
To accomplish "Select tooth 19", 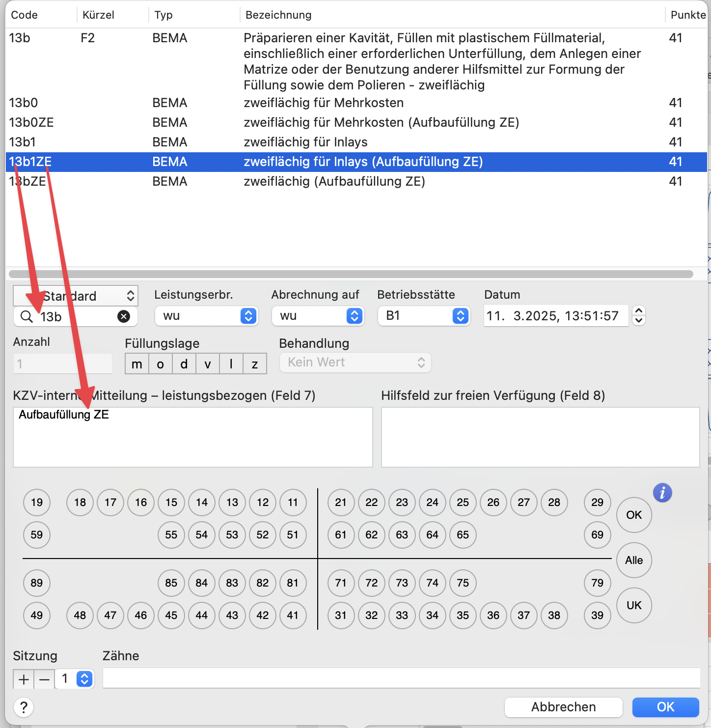I will (37, 502).
